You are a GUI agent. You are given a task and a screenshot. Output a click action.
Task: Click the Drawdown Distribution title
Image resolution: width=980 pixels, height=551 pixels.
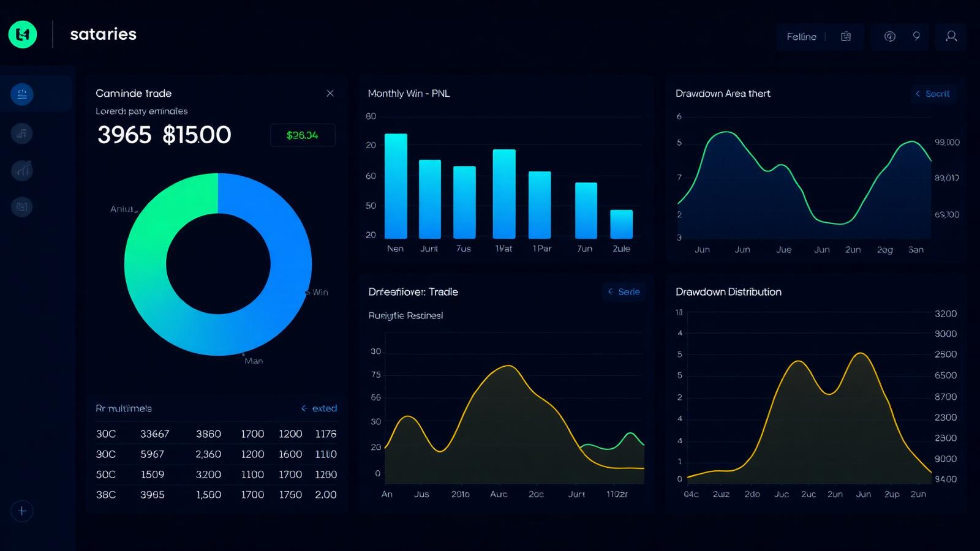point(728,292)
